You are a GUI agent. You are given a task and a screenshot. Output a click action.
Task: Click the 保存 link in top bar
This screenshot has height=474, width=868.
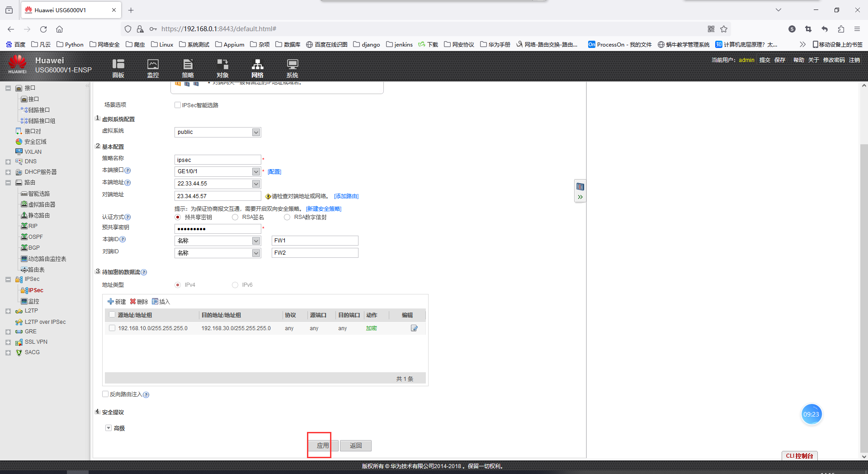click(x=780, y=60)
